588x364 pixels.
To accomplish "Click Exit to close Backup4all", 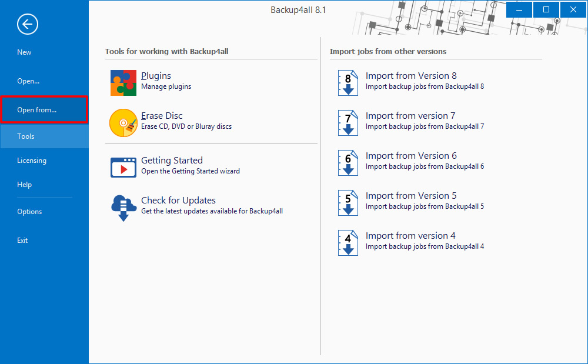I will pyautogui.click(x=22, y=240).
